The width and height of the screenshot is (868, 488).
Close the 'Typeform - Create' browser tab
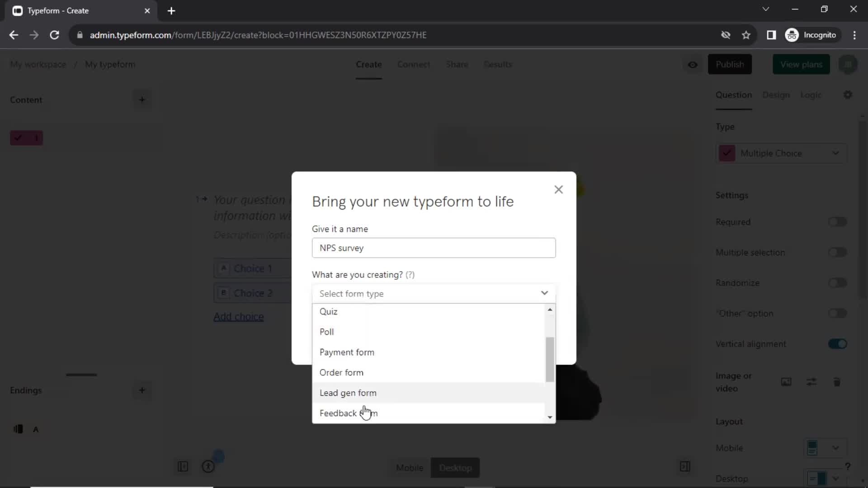(x=147, y=11)
